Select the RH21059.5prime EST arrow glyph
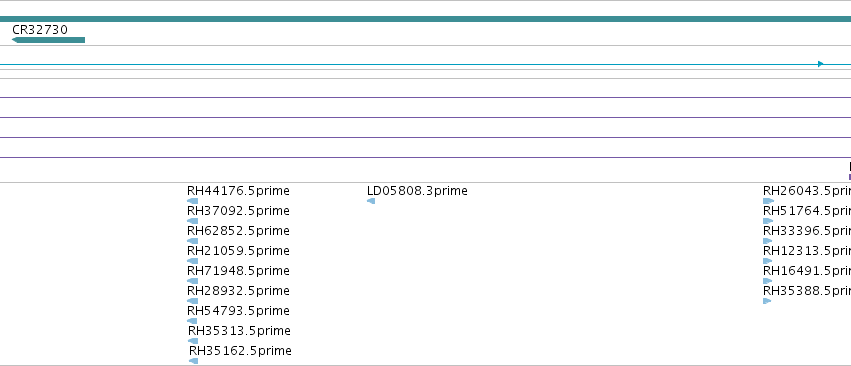Image resolution: width=851 pixels, height=366 pixels. pos(193,261)
